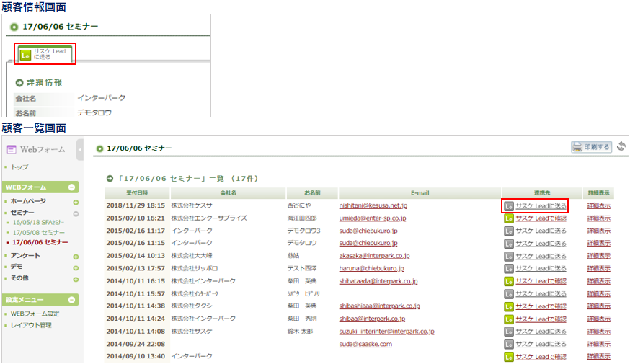
Task: Open the email shibashiaaa@interpark.co.jp
Action: pyautogui.click(x=379, y=306)
